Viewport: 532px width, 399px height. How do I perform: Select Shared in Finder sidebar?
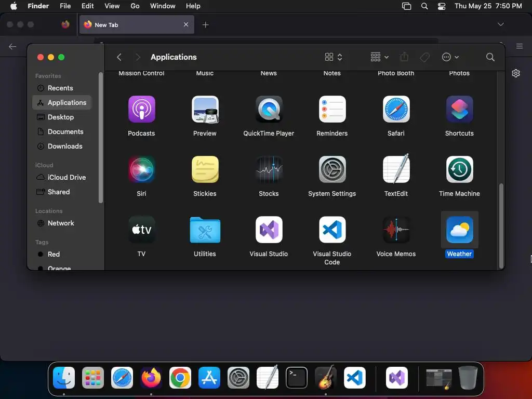tap(62, 192)
